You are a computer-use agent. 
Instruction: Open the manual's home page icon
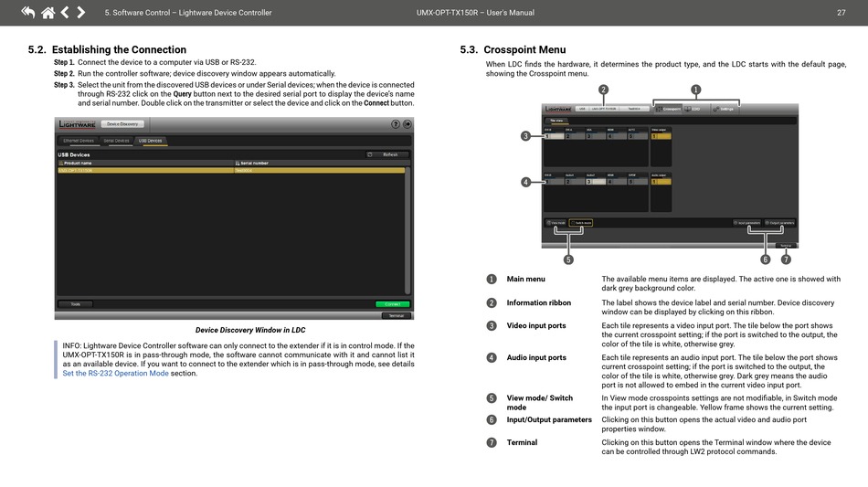tap(48, 12)
